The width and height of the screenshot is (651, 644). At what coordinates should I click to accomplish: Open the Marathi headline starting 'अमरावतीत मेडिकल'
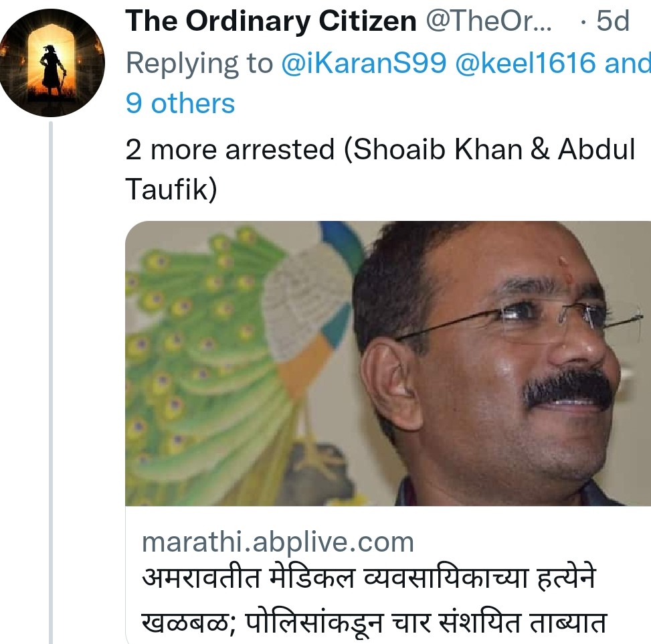pos(369,578)
